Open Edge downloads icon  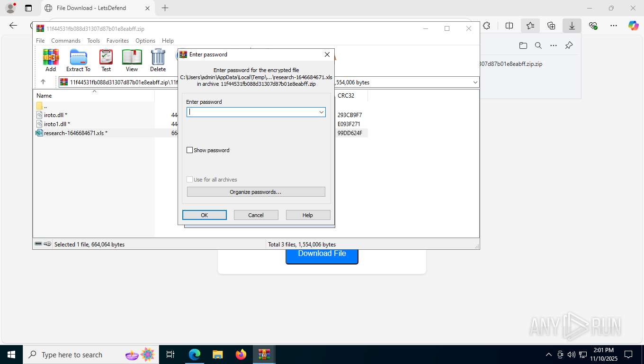tap(572, 26)
